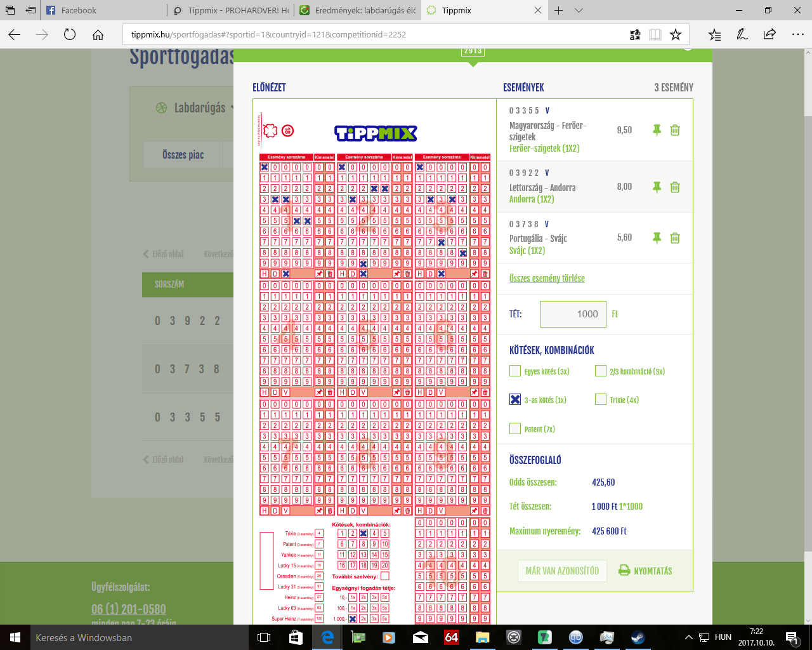Screen dimensions: 812x650
Task: Delete the Magyarország – Feröer-szigetek event
Action: tap(675, 130)
